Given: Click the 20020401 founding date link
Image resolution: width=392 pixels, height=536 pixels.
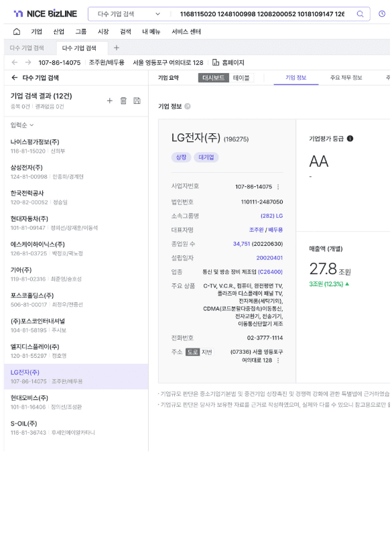Looking at the screenshot, I should coord(269,258).
